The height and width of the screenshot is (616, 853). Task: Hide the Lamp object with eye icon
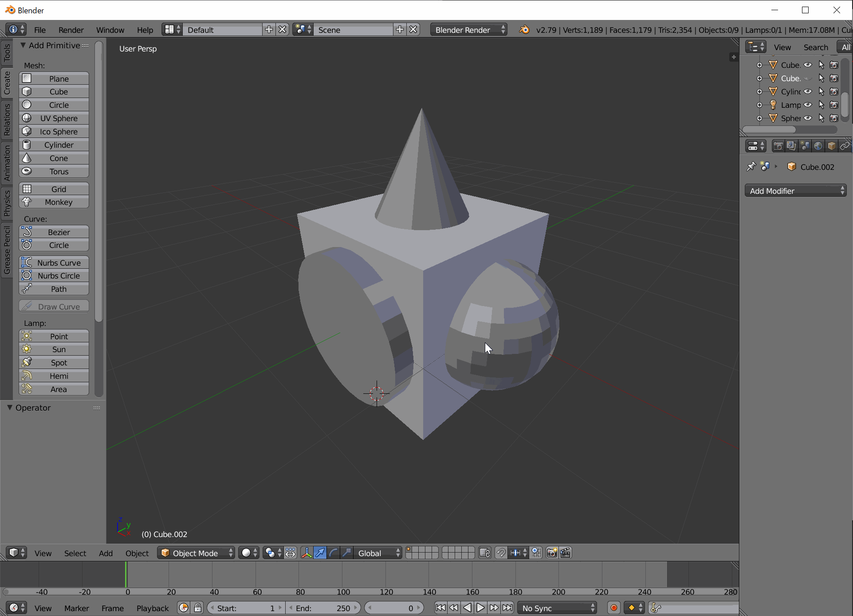point(808,105)
